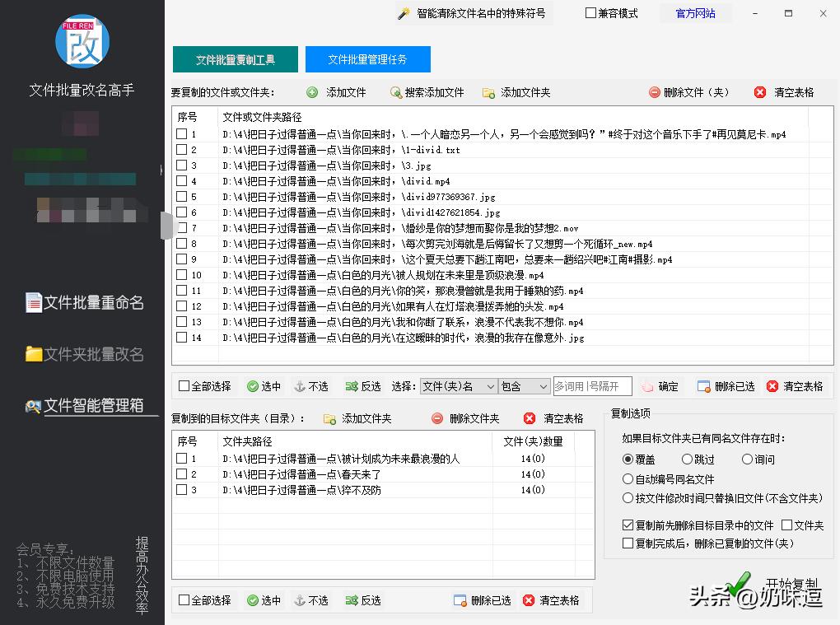
Task: Click the green 添加文件 plus icon
Action: [x=312, y=92]
